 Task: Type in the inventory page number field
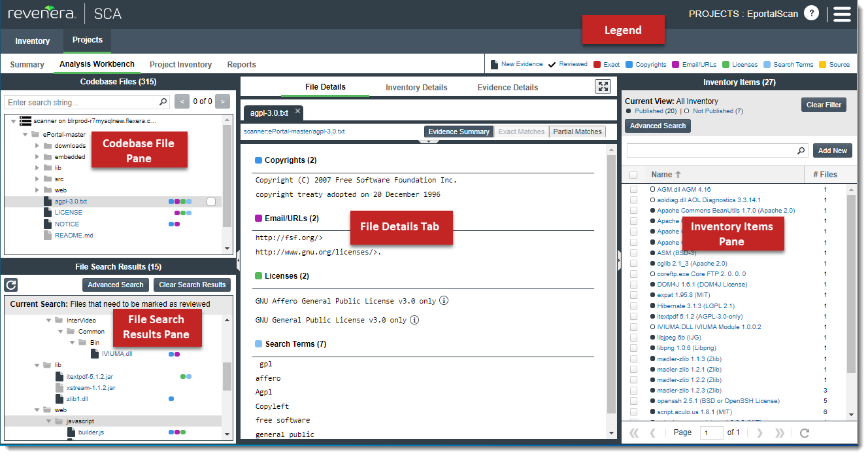click(x=711, y=432)
